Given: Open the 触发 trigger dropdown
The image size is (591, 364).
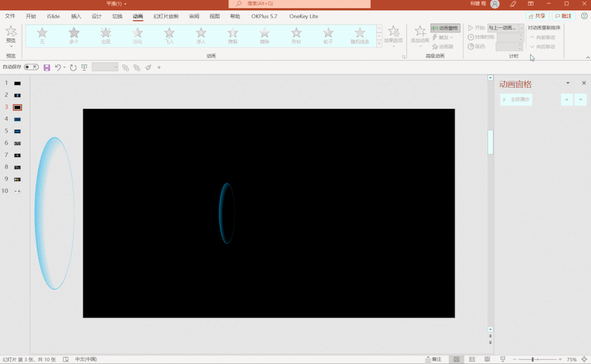Looking at the screenshot, I should [443, 37].
